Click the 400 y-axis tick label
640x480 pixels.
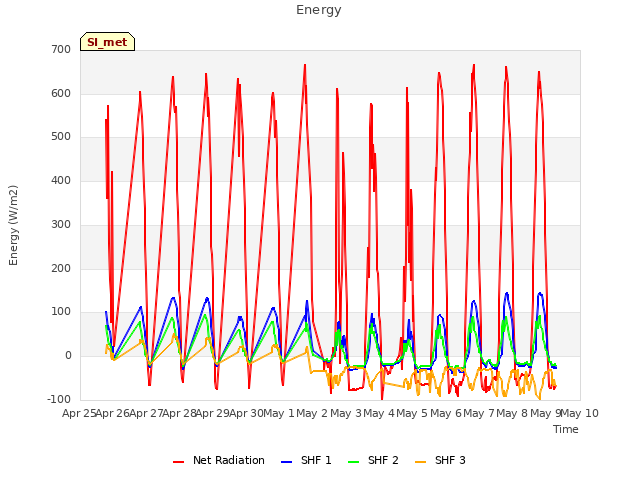point(61,180)
